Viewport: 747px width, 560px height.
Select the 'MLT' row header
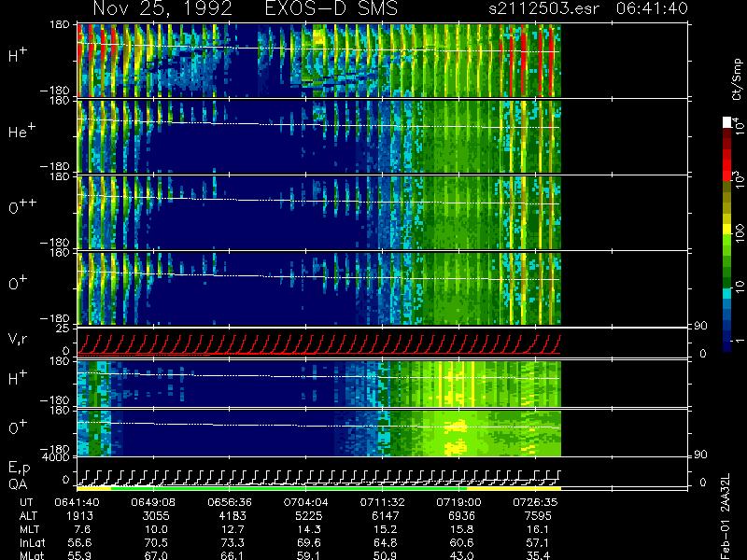30,529
